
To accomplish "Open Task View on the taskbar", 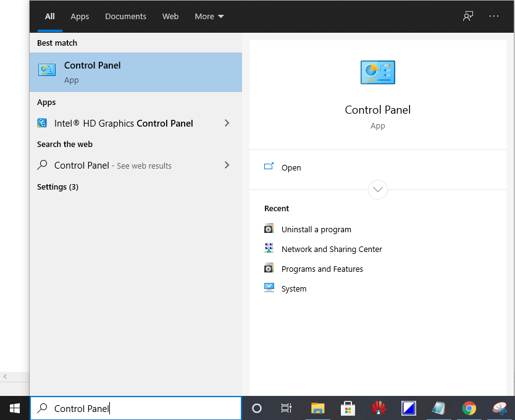I will click(x=287, y=408).
